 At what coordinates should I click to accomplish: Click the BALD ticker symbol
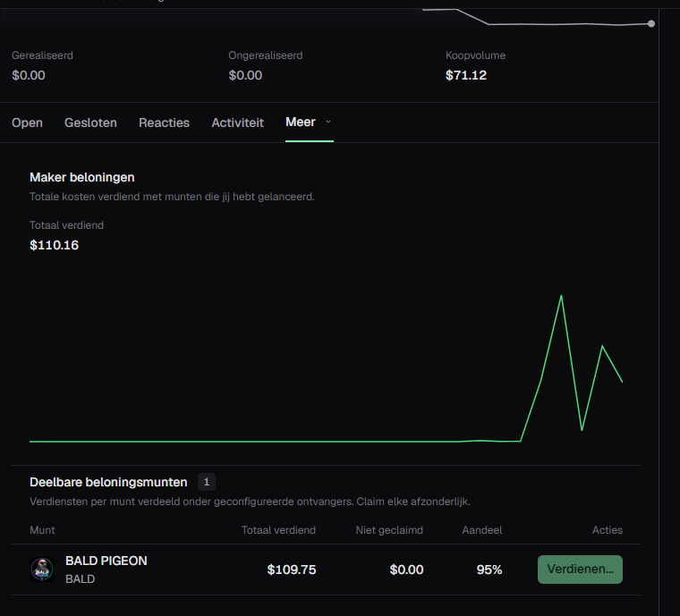(81, 579)
